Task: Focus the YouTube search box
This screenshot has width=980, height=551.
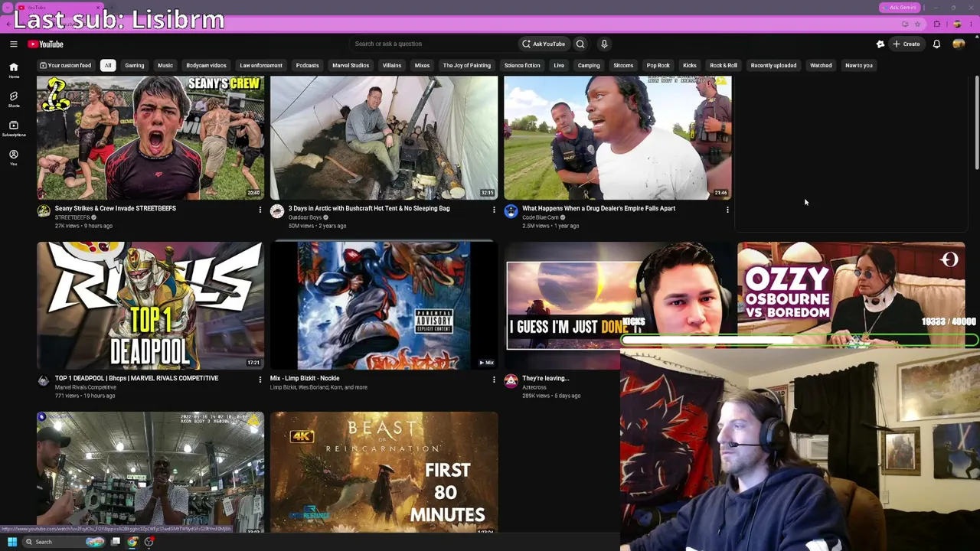Action: (x=433, y=44)
